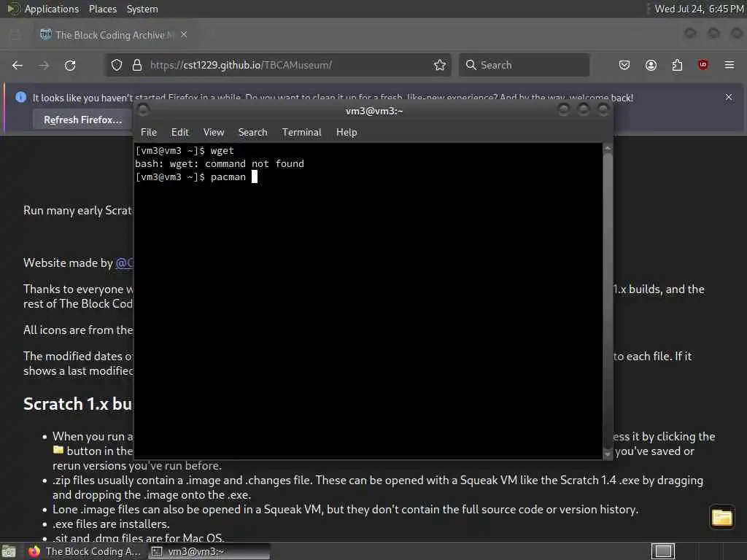
Task: Switch to vm3@vm3:~ taskbar entry
Action: tap(209, 551)
